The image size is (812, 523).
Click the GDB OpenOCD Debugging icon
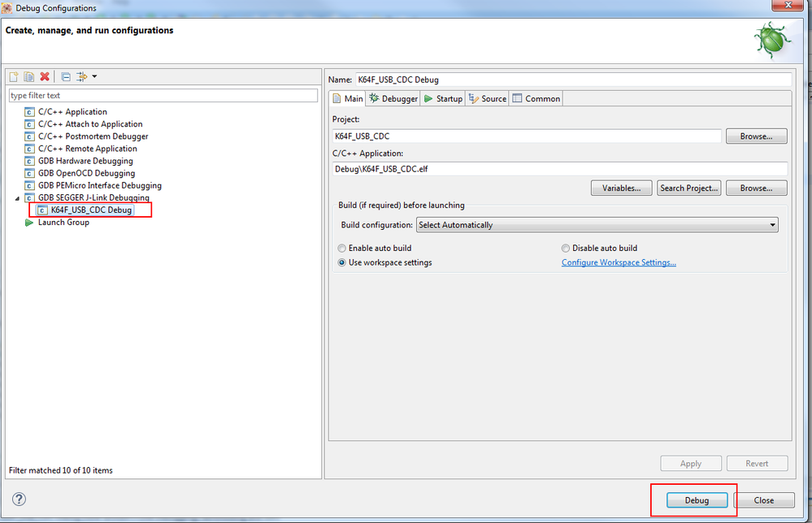pyautogui.click(x=29, y=173)
